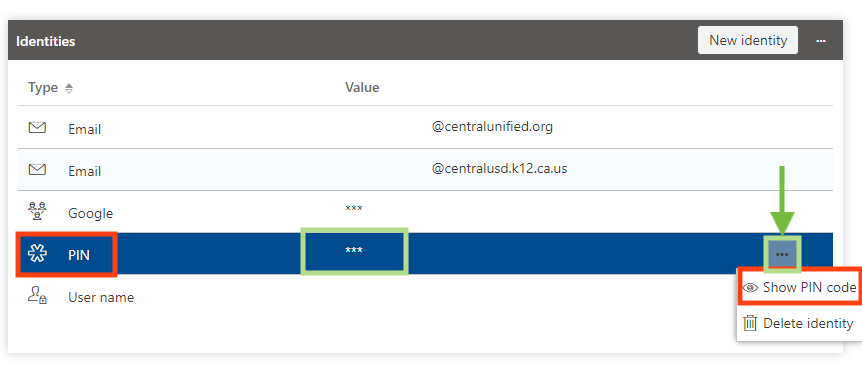Click the User name lock icon
This screenshot has width=862, height=374.
tap(37, 296)
